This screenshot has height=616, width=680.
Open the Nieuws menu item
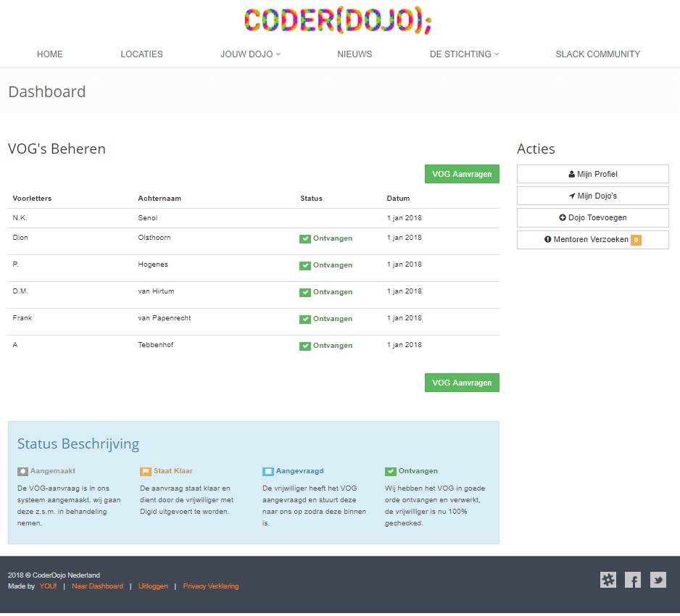354,54
